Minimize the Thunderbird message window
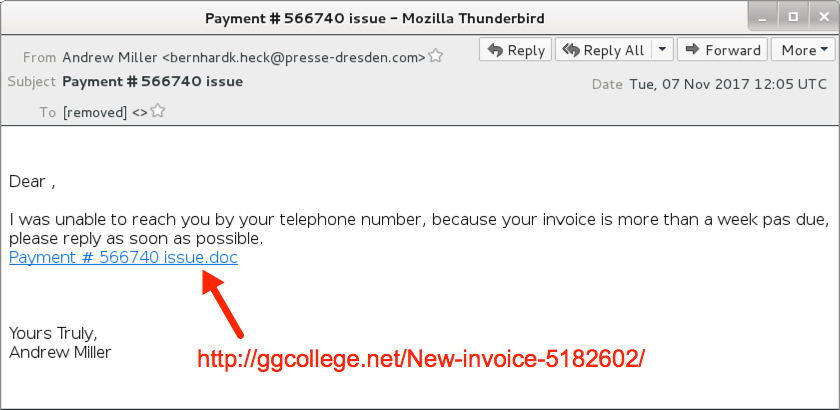The height and width of the screenshot is (410, 840). click(764, 18)
